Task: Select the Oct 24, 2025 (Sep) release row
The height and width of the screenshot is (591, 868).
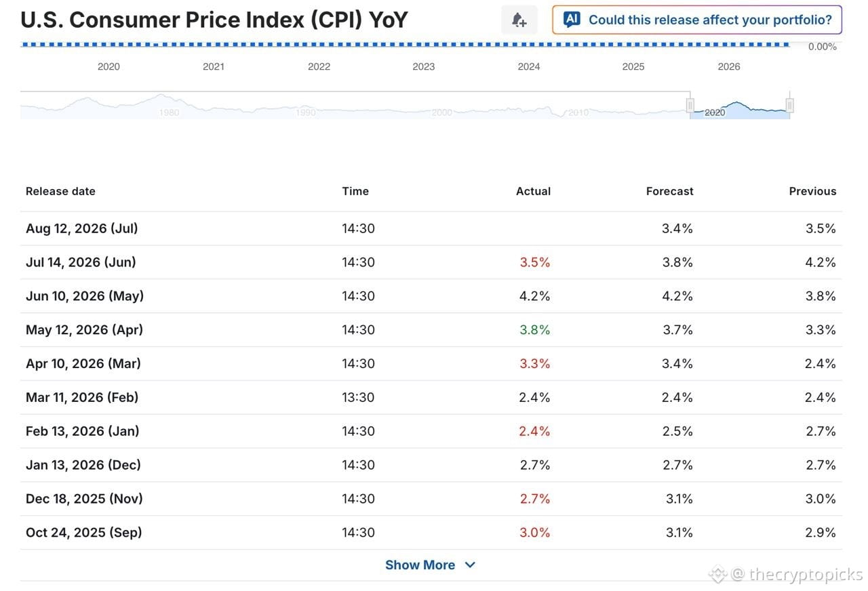Action: coord(431,533)
